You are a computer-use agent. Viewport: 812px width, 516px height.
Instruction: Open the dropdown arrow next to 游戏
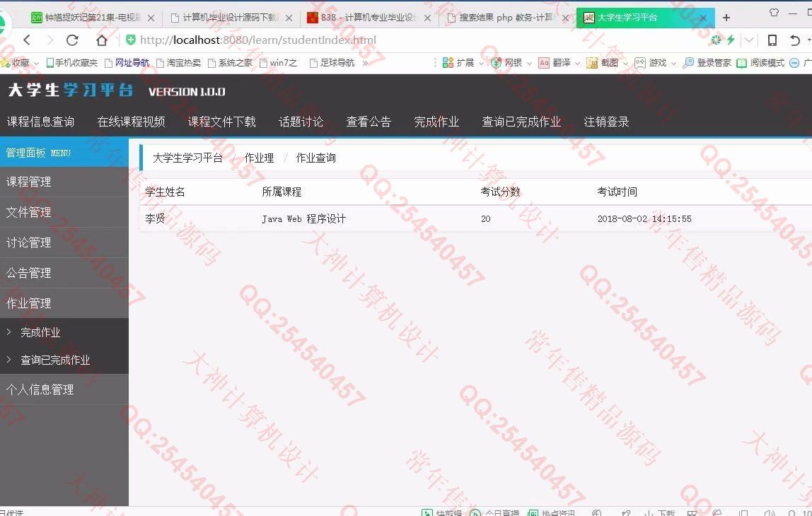673,63
